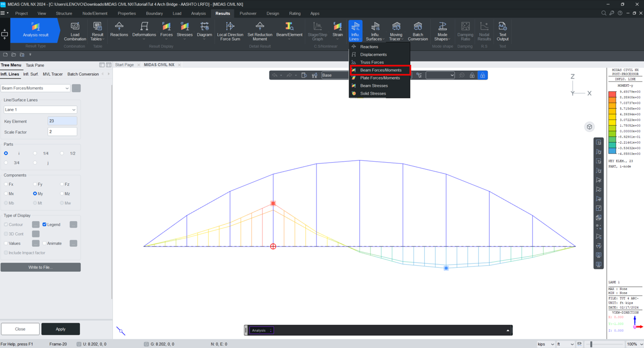
Task: Click the Legend options ellipsis button
Action: (74, 224)
